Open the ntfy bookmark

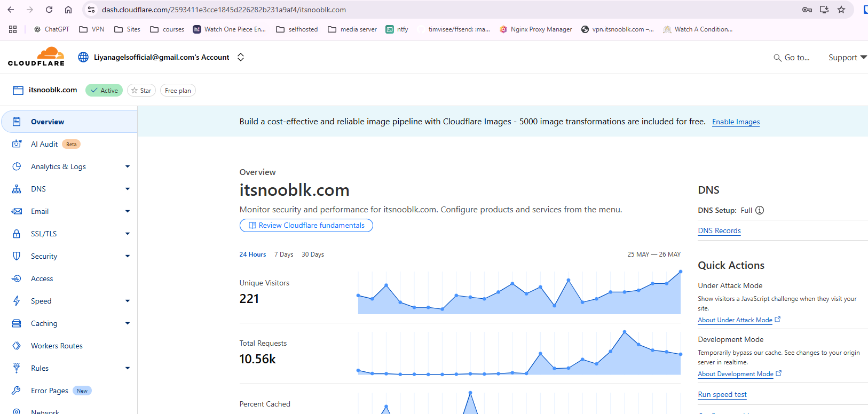397,29
